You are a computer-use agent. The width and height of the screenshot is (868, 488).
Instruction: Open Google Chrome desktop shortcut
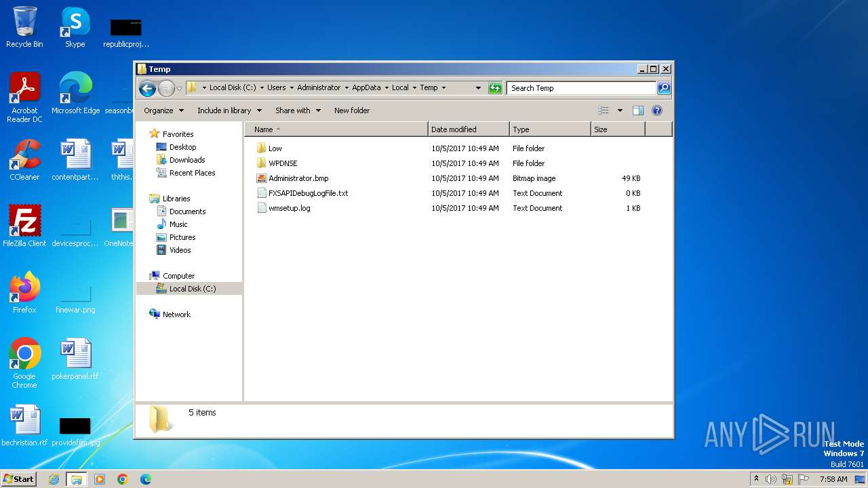(x=24, y=363)
